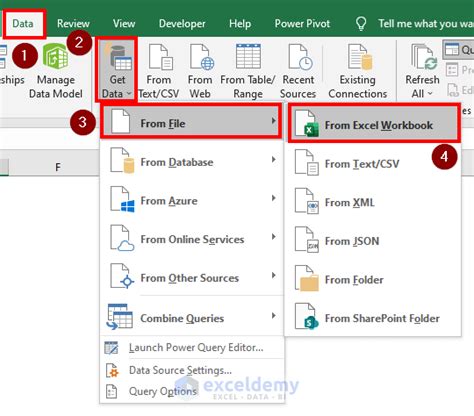
Task: Select From Database menu entry
Action: click(192, 162)
